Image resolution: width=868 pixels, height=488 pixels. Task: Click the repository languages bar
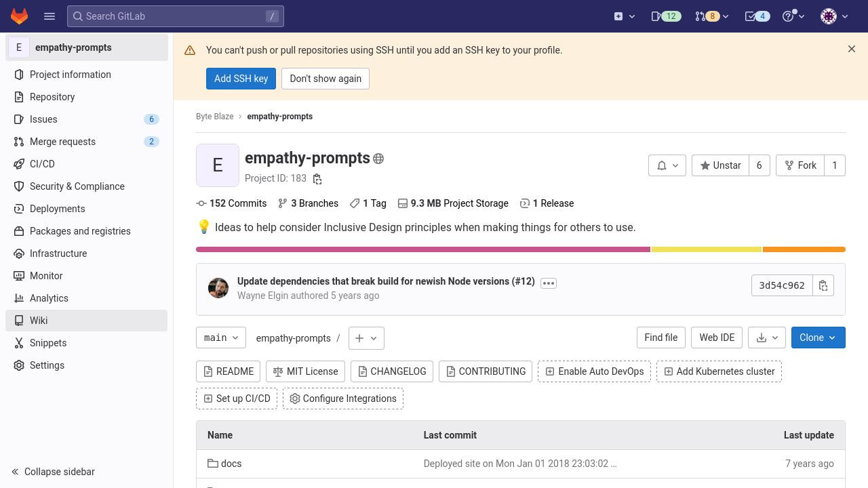point(521,249)
